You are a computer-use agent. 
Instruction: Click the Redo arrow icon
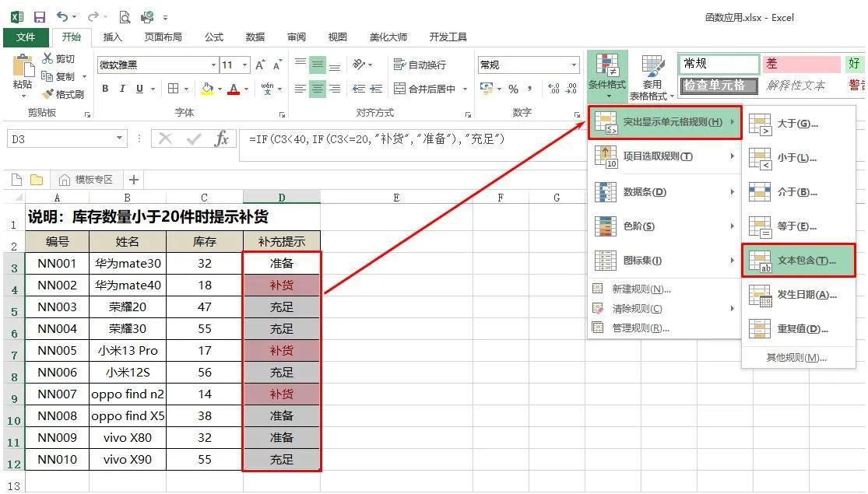[x=93, y=16]
